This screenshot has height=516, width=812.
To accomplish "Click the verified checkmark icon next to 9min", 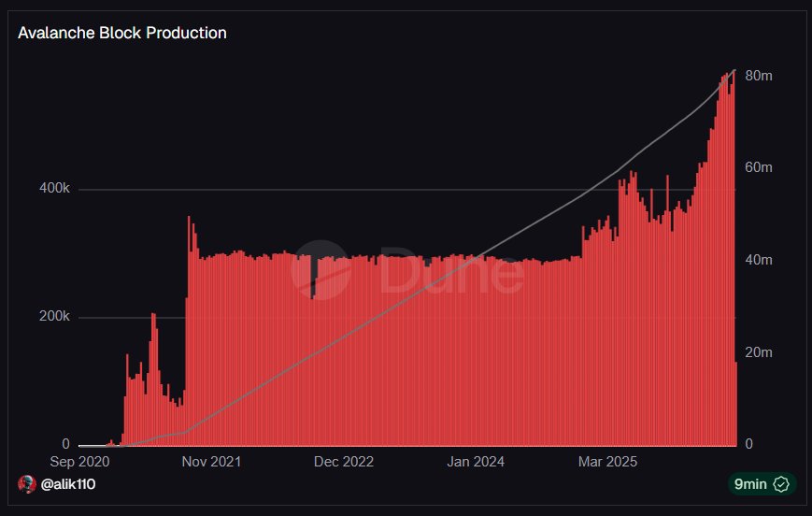I will pos(782,483).
